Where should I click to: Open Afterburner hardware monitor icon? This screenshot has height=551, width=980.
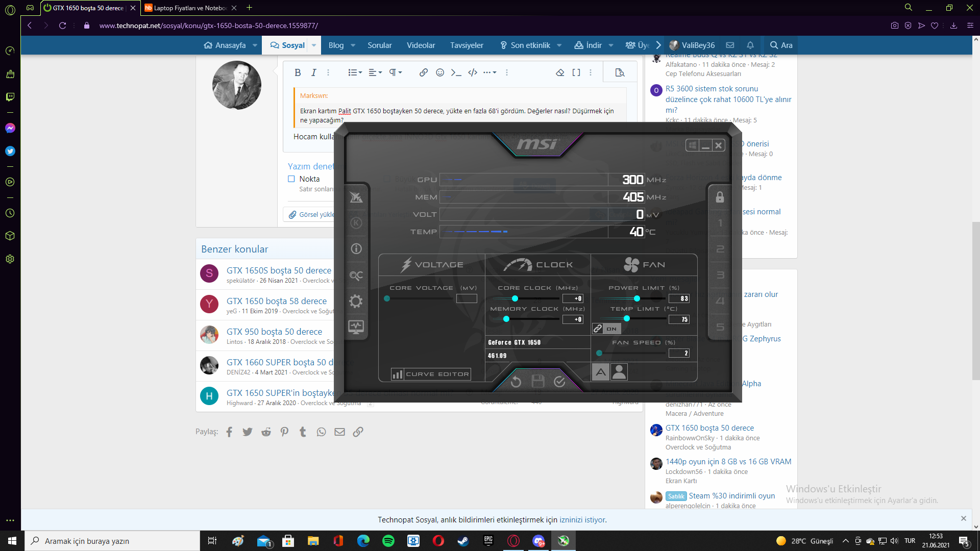(x=356, y=327)
